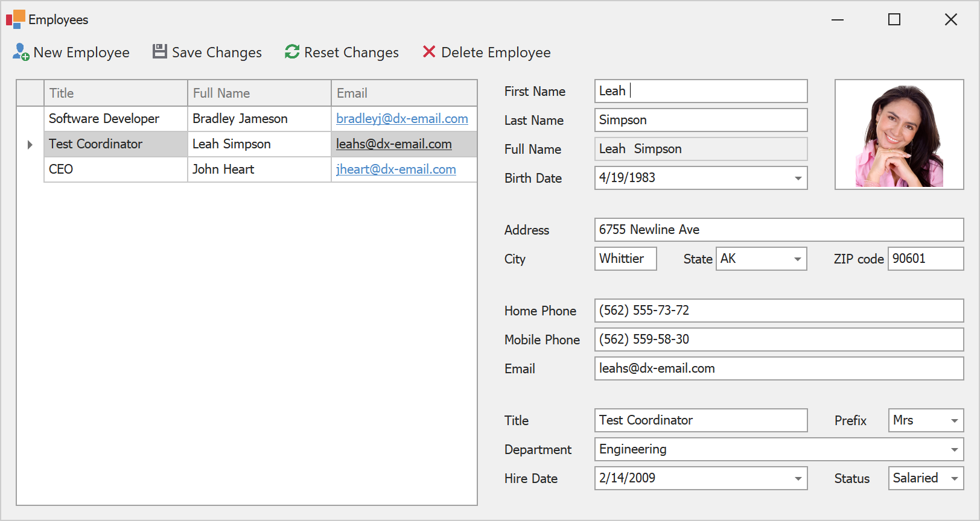Image resolution: width=980 pixels, height=521 pixels.
Task: Click the Employees app icon in title bar
Action: coord(16,19)
